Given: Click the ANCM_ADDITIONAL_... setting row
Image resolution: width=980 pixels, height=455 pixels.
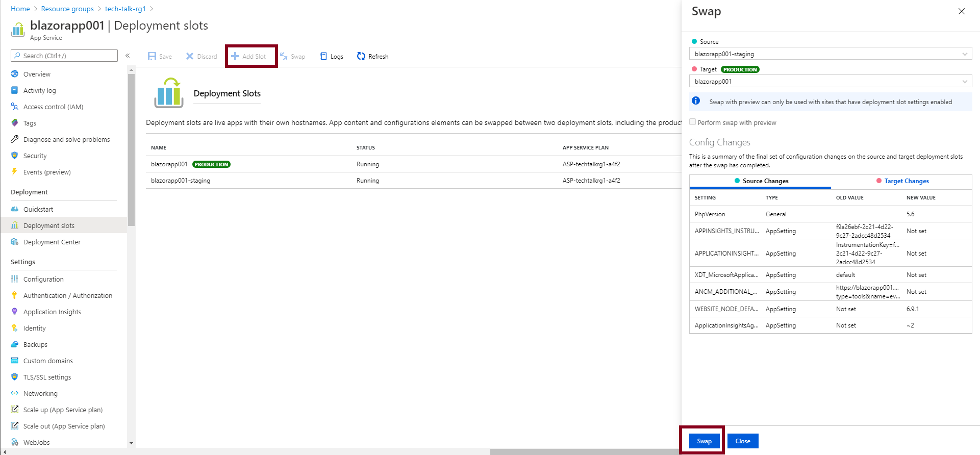Looking at the screenshot, I should coord(831,292).
